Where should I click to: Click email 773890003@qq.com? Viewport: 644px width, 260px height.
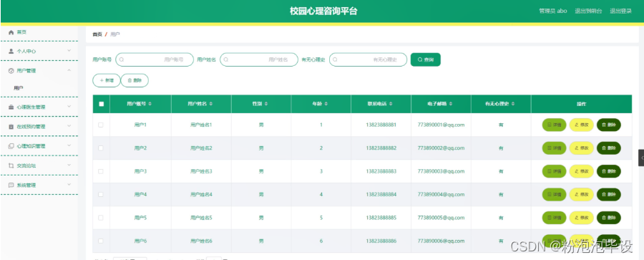(x=441, y=171)
